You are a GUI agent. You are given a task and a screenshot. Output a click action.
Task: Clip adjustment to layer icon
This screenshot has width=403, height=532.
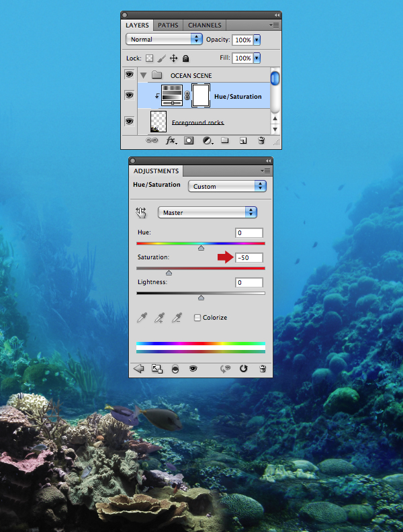[x=175, y=369]
